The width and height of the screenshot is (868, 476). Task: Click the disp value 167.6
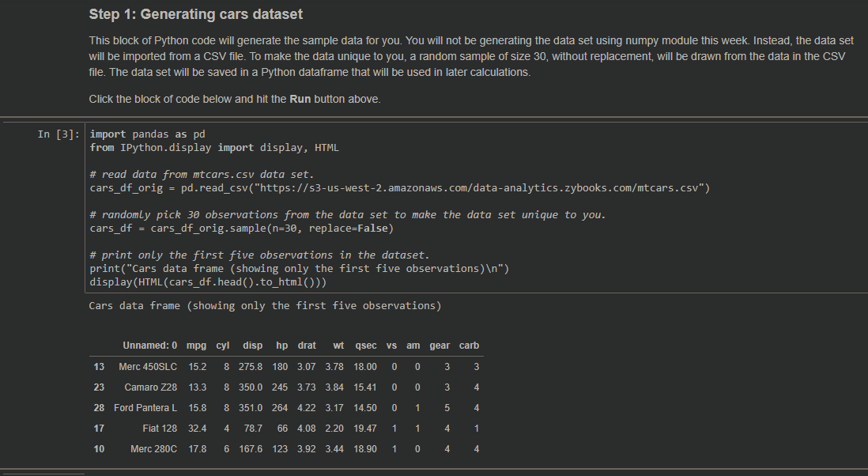pos(251,449)
